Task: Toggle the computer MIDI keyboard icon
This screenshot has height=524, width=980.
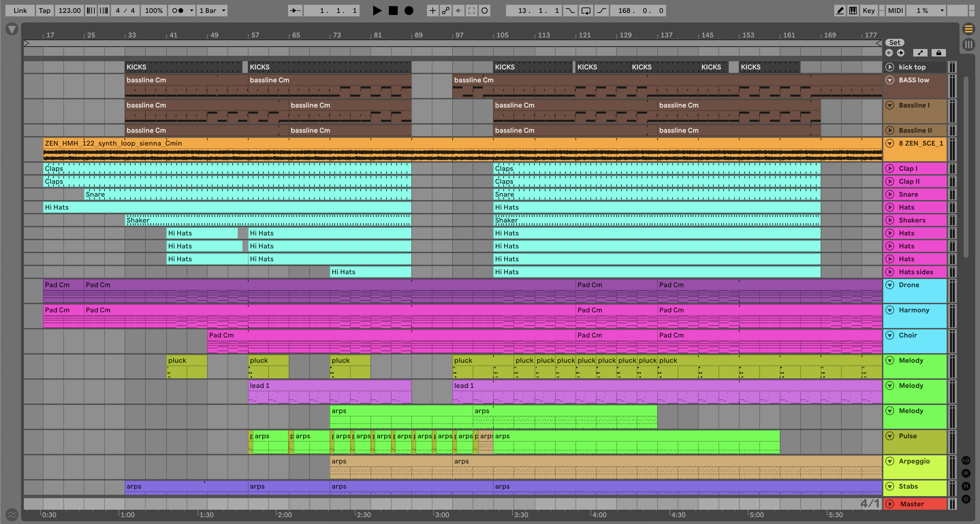Action: point(853,11)
